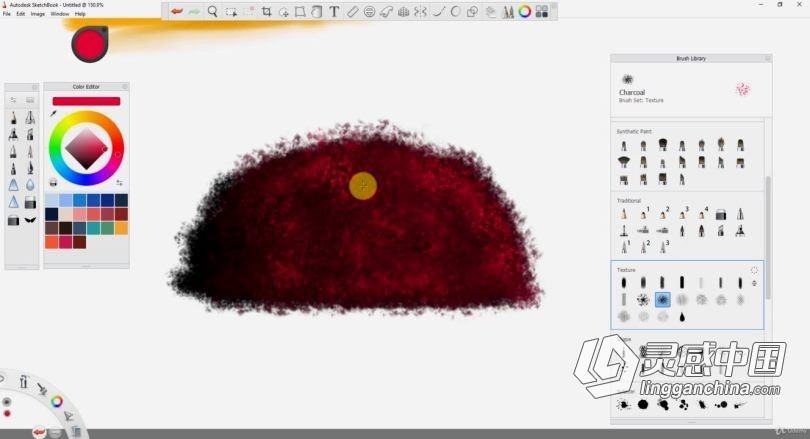Open Brush Library from brush palette header
The height and width of the screenshot is (439, 810).
pyautogui.click(x=30, y=100)
